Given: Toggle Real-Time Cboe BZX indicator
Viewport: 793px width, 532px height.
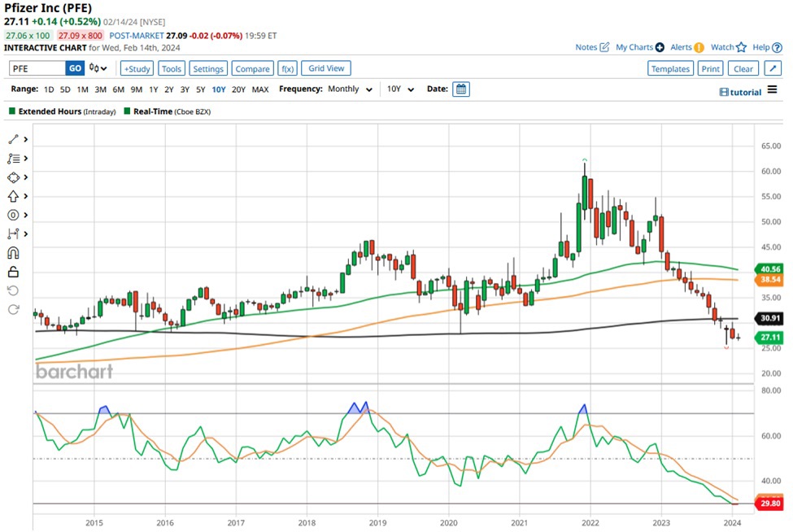Looking at the screenshot, I should (127, 111).
